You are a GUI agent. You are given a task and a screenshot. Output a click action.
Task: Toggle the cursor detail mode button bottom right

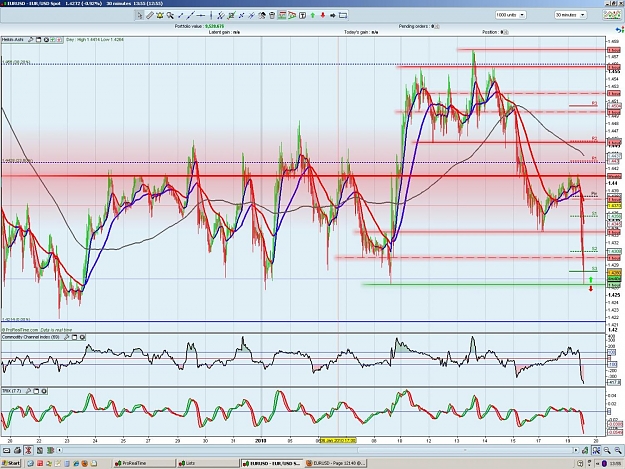tap(596, 451)
